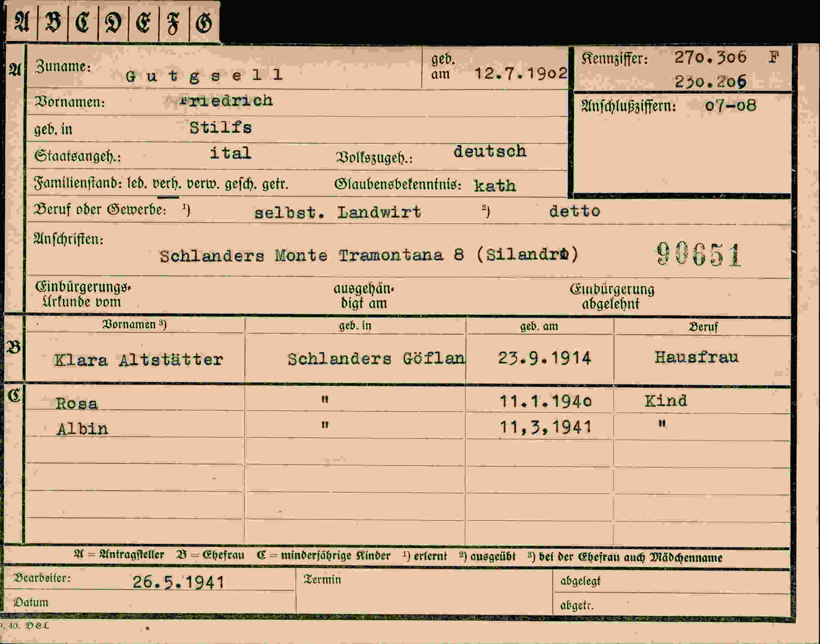The width and height of the screenshot is (820, 644).
Task: Click the 'geb. am' column header
Action: [x=539, y=326]
